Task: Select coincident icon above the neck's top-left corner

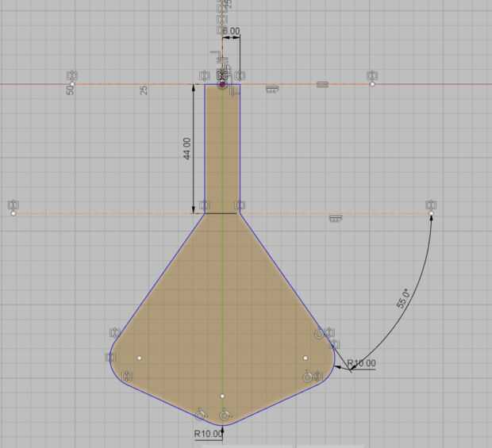Action: pos(205,75)
